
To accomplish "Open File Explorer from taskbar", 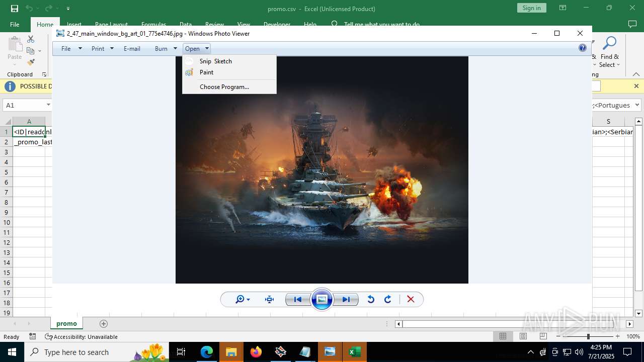I will (x=231, y=352).
